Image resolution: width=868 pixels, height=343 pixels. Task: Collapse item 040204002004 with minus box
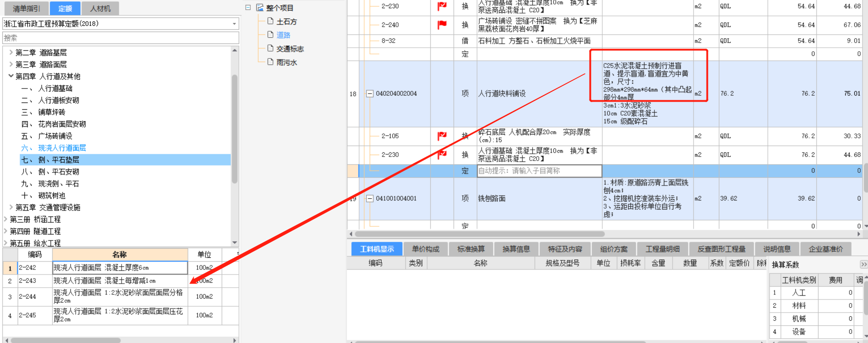[370, 93]
